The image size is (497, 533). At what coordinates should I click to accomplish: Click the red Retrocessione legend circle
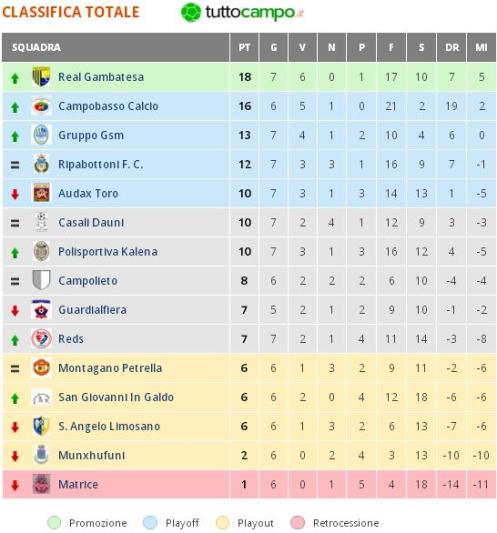click(x=297, y=523)
